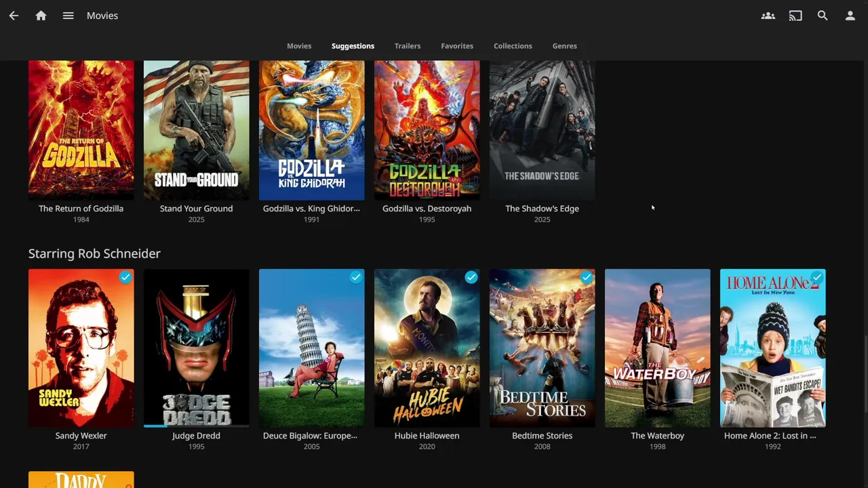Go back with the back arrow
The height and width of the screenshot is (488, 868).
tap(14, 16)
